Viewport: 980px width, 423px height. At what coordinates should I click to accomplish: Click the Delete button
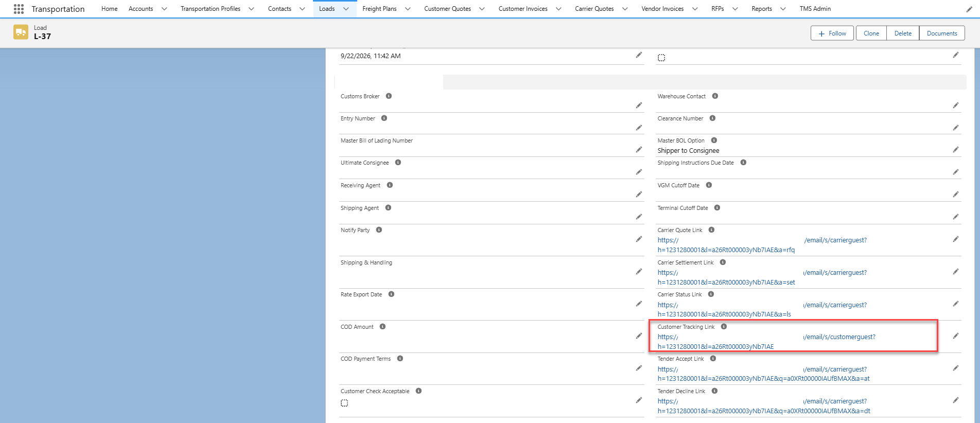coord(903,33)
